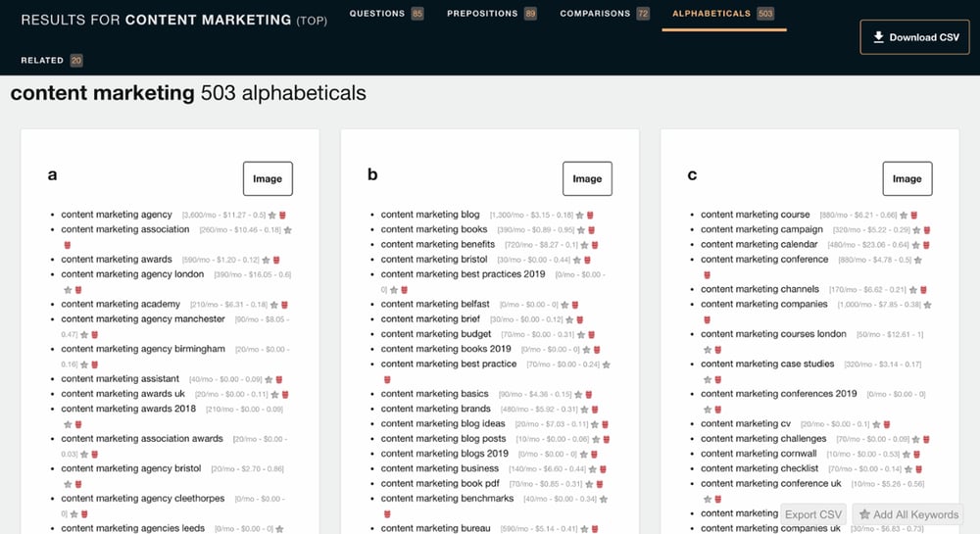
Task: Star the 'content marketing association' keyword
Action: tap(288, 230)
